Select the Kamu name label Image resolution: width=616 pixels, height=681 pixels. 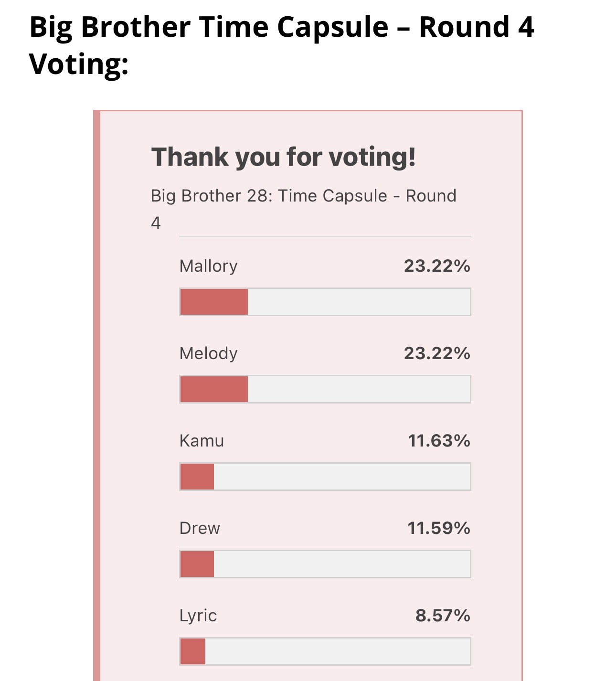(202, 441)
